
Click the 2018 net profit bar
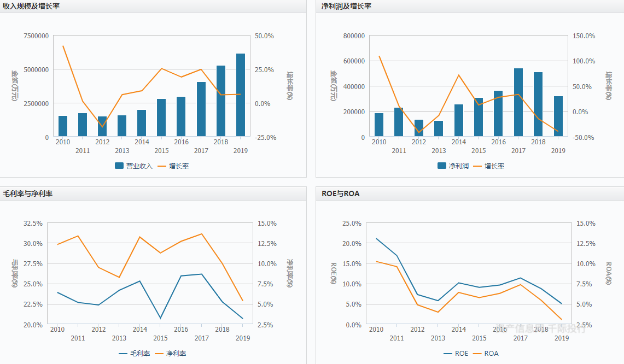point(538,104)
